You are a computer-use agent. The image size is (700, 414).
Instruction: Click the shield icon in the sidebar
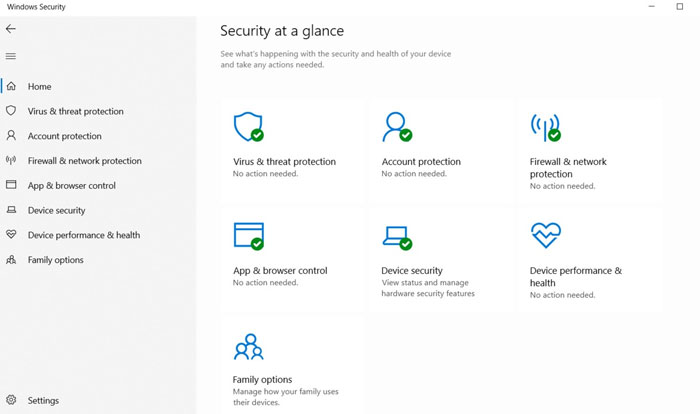click(x=11, y=111)
